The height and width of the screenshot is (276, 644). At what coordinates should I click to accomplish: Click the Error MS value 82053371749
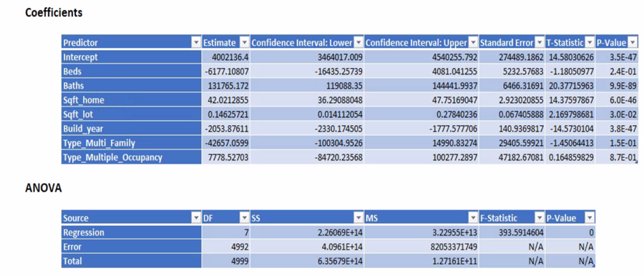[x=421, y=247]
